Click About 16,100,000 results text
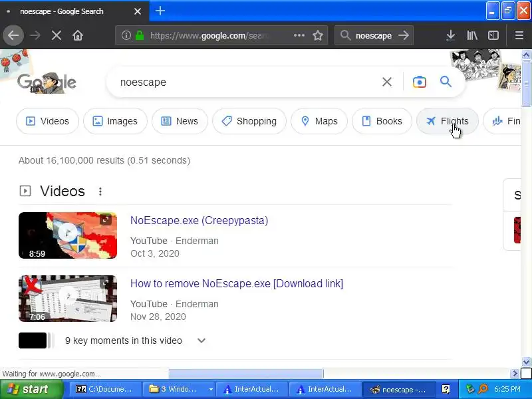 [x=104, y=160]
